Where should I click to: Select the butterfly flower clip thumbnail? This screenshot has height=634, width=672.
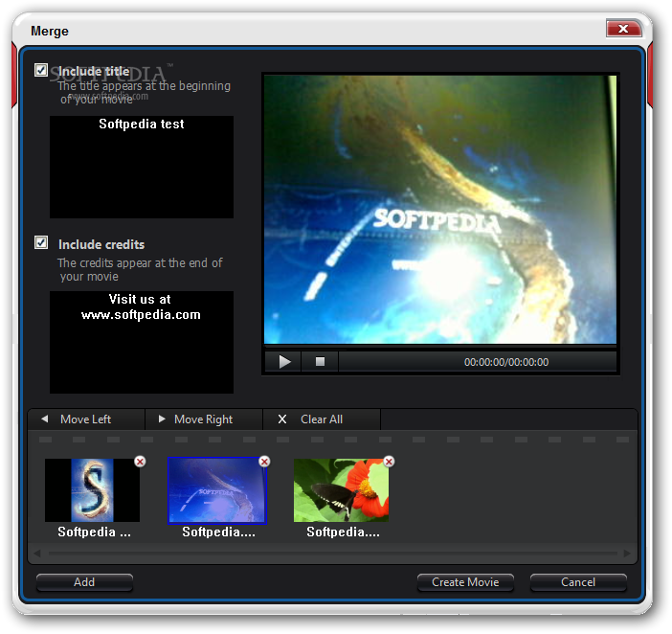341,490
